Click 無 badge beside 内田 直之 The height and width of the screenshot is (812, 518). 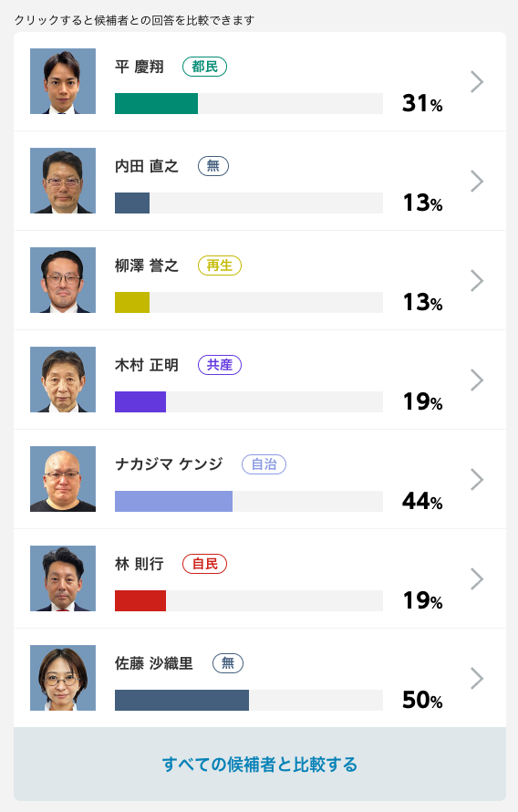(x=213, y=166)
